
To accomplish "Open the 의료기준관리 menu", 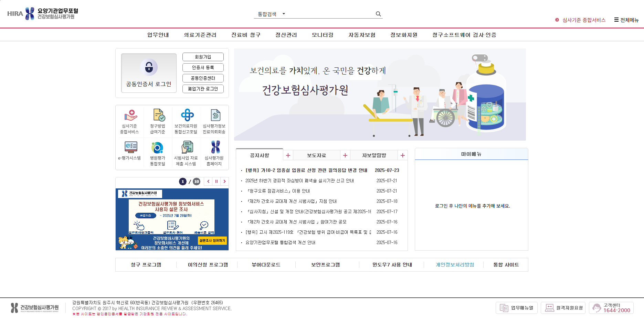I will (200, 35).
